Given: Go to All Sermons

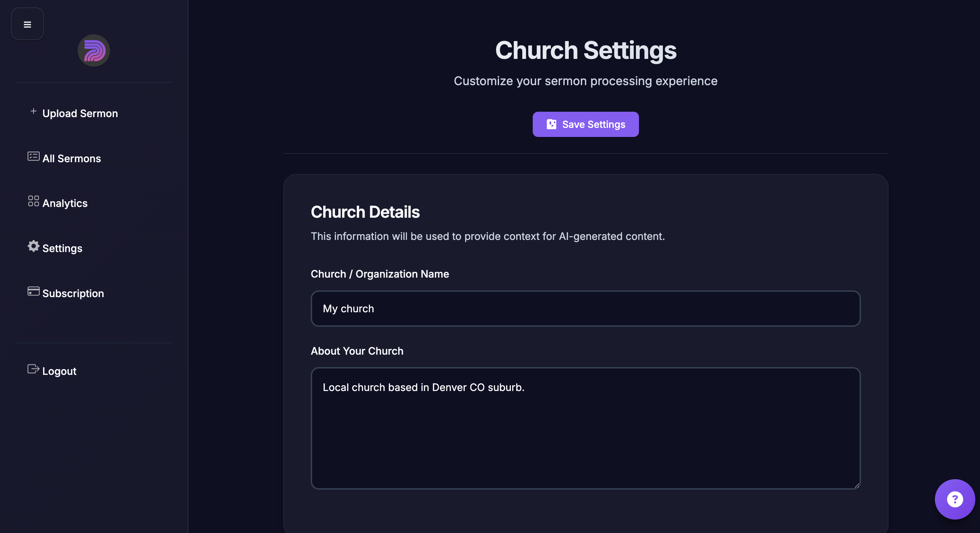Looking at the screenshot, I should [72, 158].
